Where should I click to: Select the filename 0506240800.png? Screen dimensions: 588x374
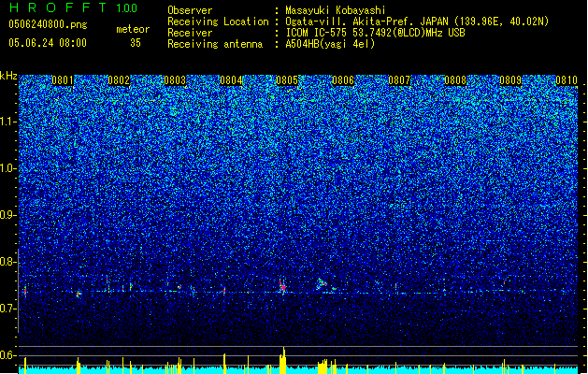(48, 24)
